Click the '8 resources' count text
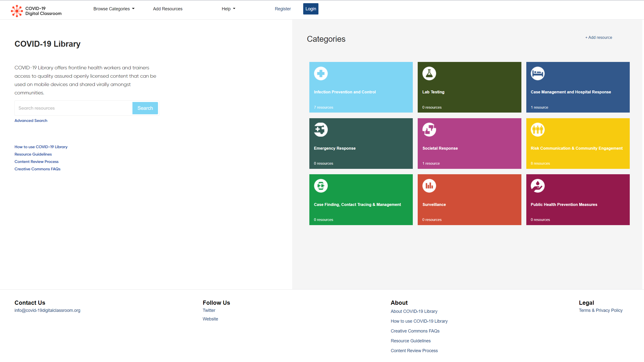Screen dimensions: 644x362 (540, 163)
